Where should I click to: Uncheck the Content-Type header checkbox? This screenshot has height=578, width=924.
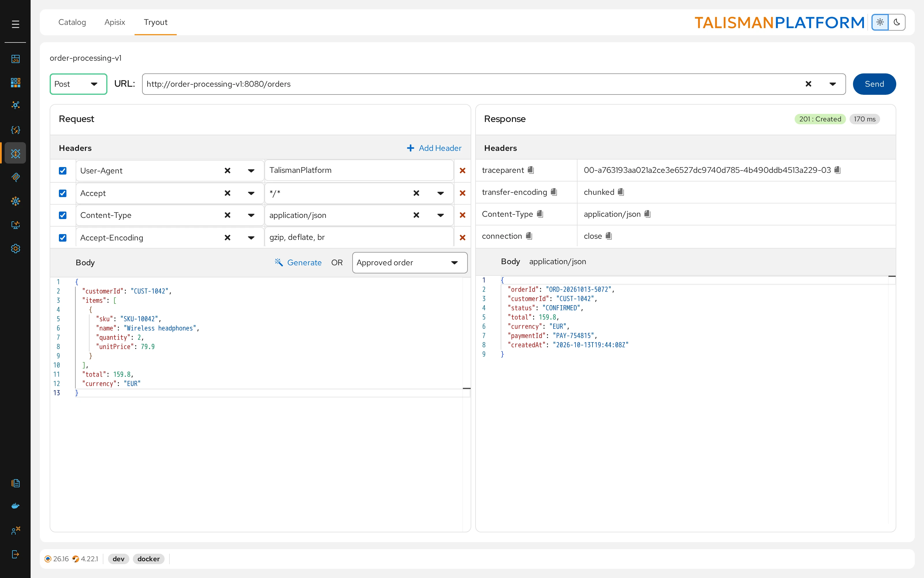[63, 215]
